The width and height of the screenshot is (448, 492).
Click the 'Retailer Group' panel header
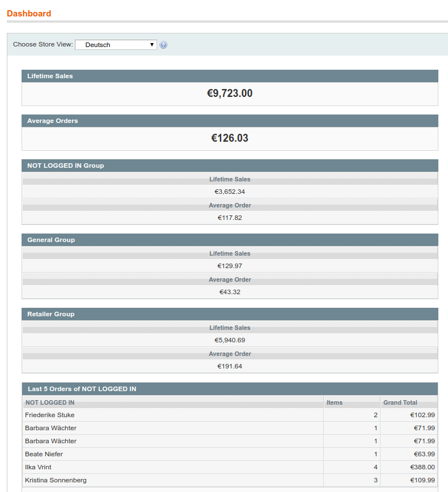(230, 314)
